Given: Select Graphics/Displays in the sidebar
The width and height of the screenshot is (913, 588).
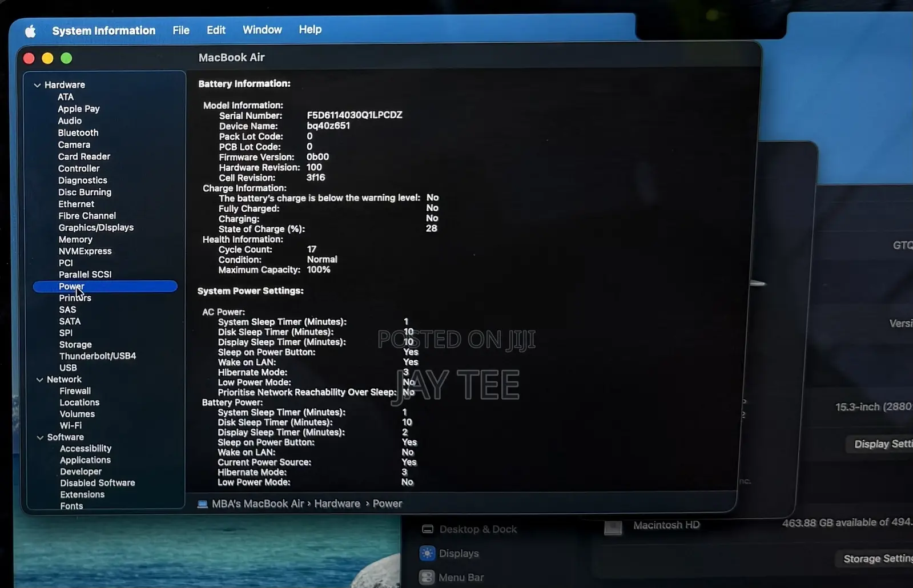Looking at the screenshot, I should coord(96,228).
